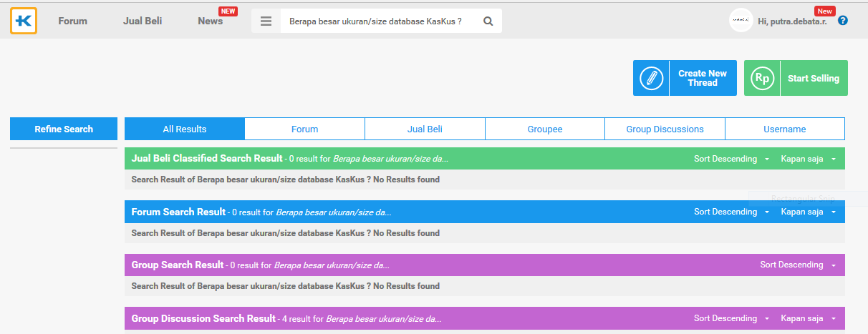The image size is (868, 334).
Task: Switch to the Username tab
Action: click(x=785, y=129)
